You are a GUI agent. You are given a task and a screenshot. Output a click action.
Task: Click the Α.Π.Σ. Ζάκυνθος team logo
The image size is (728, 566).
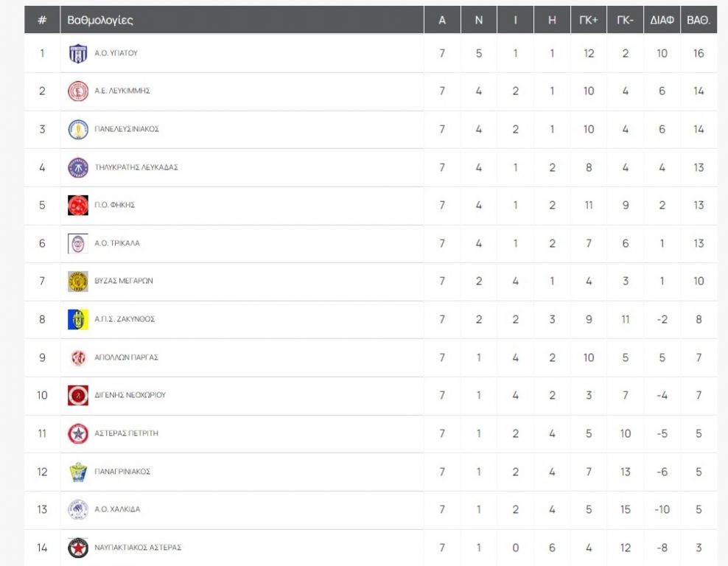78,320
